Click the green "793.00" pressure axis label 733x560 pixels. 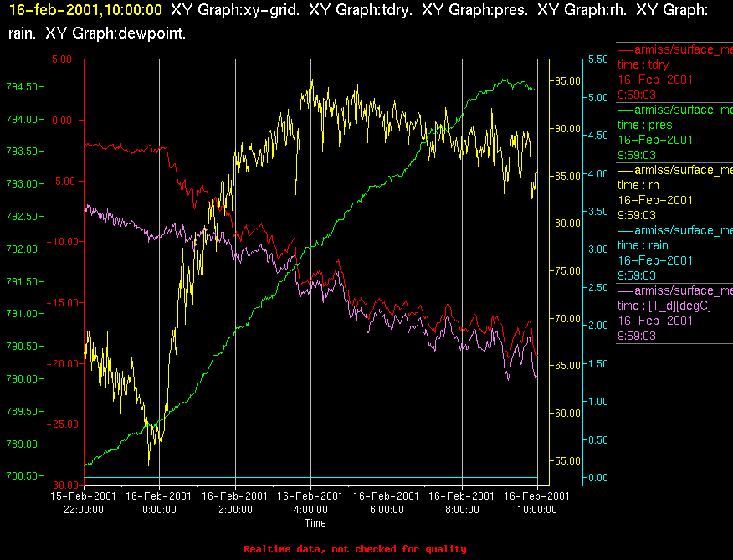(22, 184)
